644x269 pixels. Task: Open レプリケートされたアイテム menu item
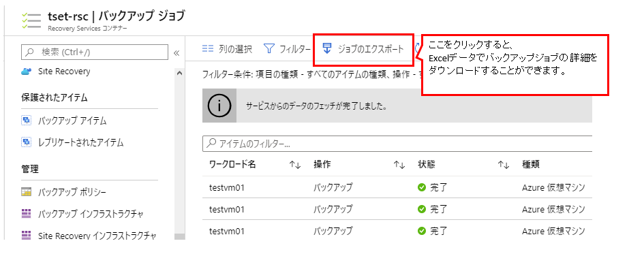click(x=81, y=142)
